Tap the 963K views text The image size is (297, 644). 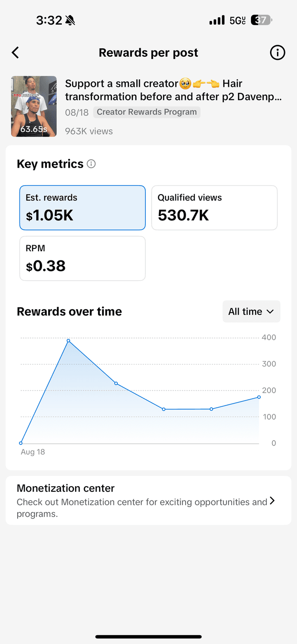pyautogui.click(x=89, y=131)
